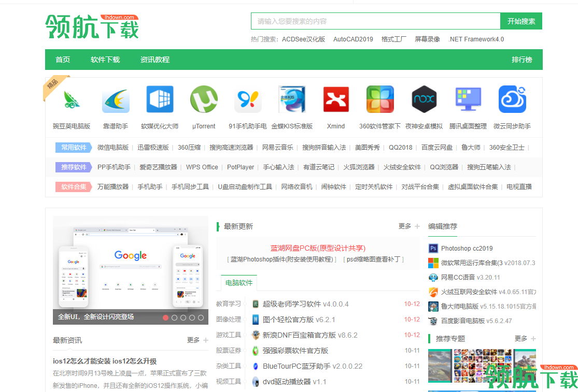Open hot search ACDSee汉化版
Viewport: 578px width, 392px height.
tap(303, 39)
